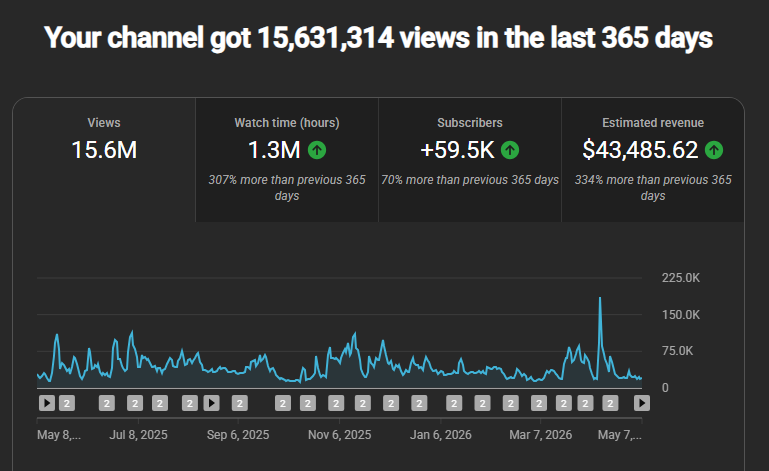Click the 225.0K y-axis label
The width and height of the screenshot is (769, 471).
click(x=681, y=278)
